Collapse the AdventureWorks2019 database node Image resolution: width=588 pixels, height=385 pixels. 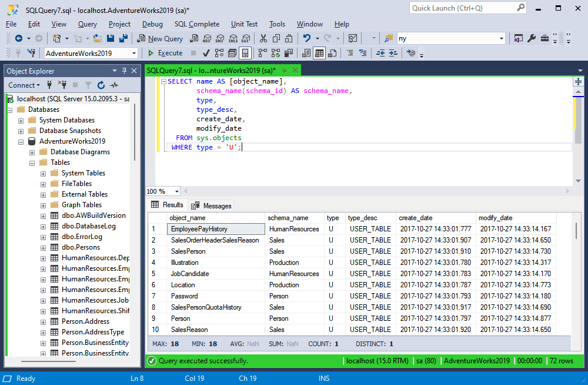tap(21, 141)
